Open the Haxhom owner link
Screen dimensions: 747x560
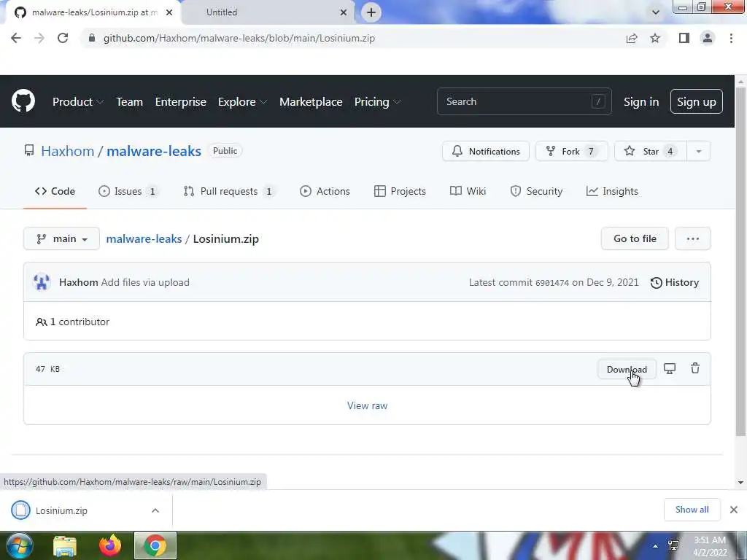tap(68, 151)
